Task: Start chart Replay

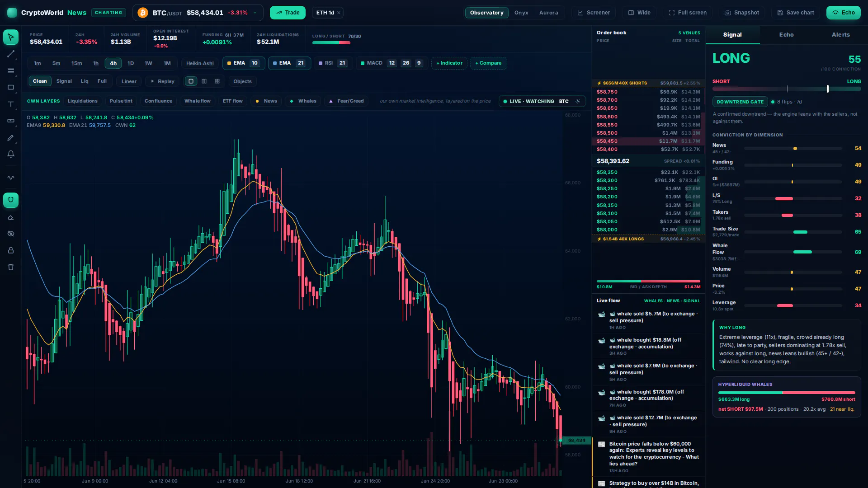Action: tap(162, 81)
